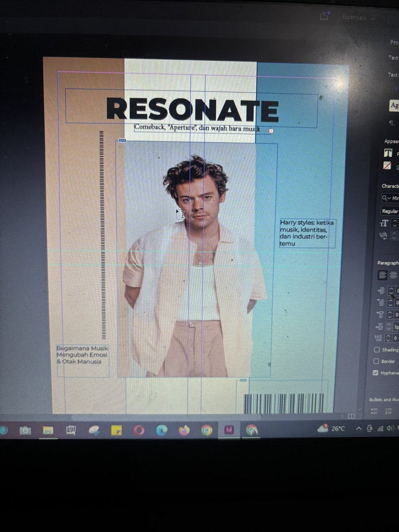Screen dimensions: 399x532
Task: Click the weather 26°C taskbar widget
Action: tap(331, 428)
